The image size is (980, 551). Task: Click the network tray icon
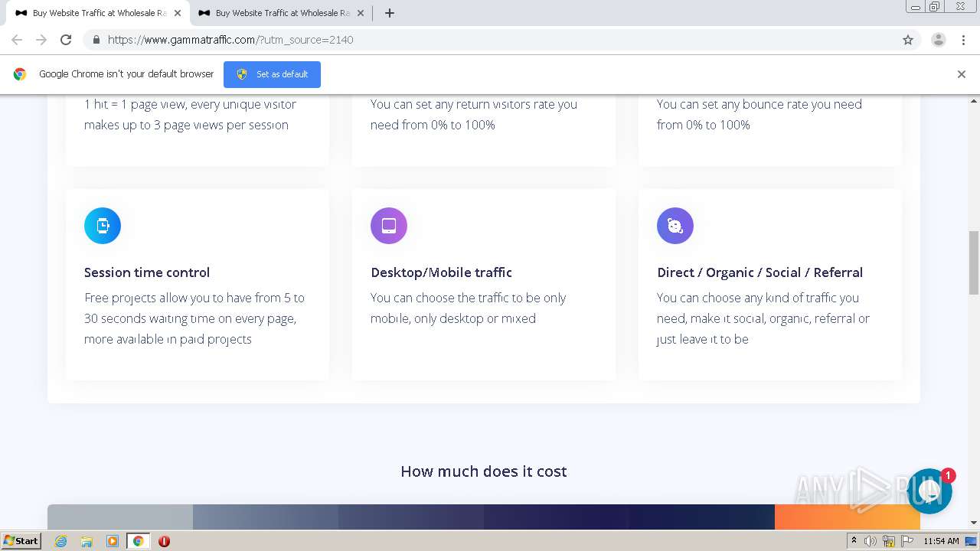(x=889, y=541)
